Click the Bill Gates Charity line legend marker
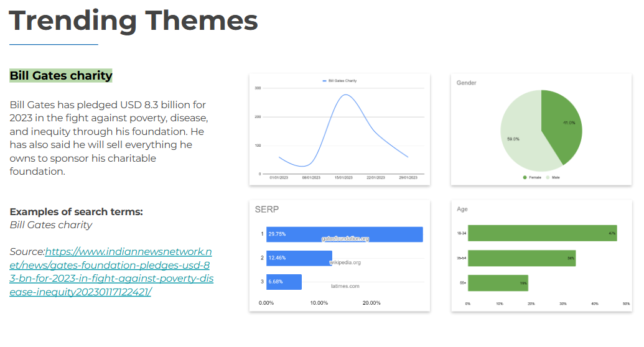The image size is (644, 347). (324, 81)
